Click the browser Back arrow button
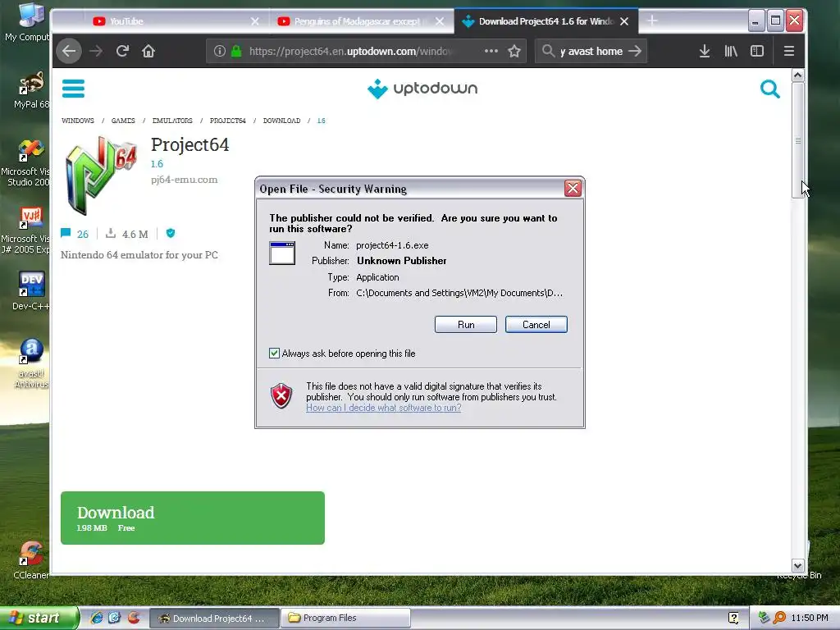 69,51
